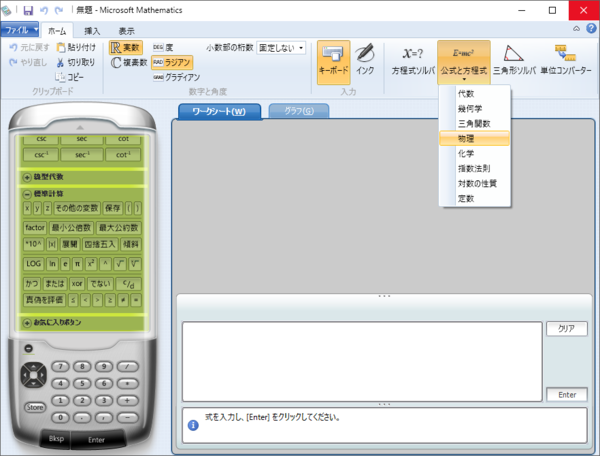Click the factor button

click(35, 228)
